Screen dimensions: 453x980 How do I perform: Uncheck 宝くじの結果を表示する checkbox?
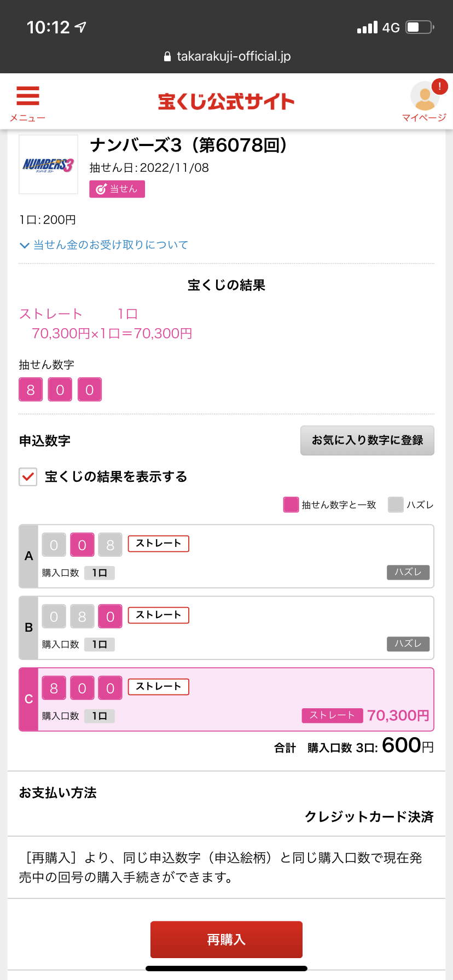pos(28,477)
